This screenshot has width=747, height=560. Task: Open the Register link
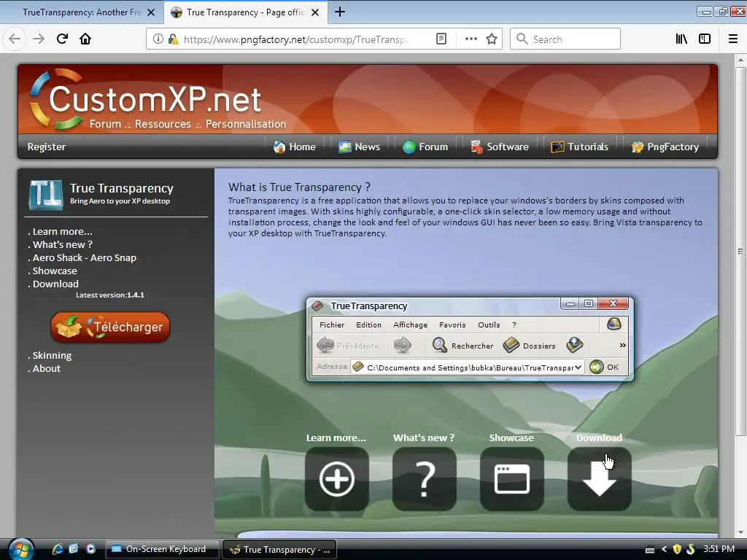[47, 147]
